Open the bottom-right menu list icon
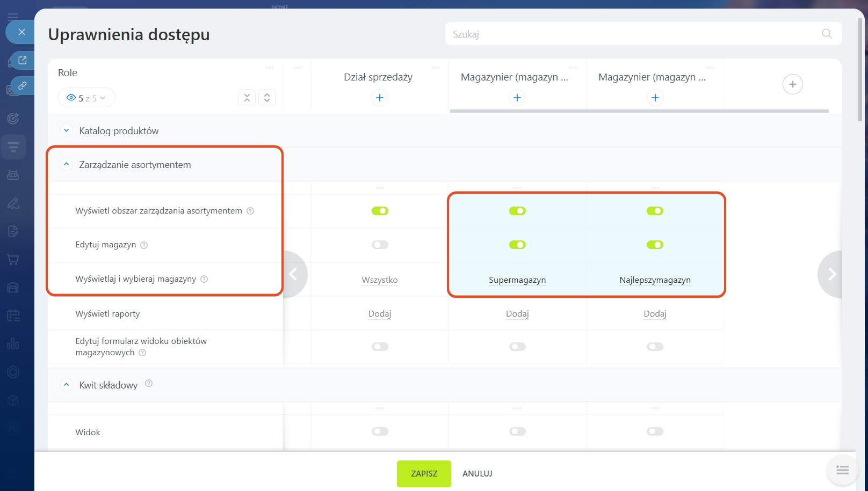Image resolution: width=868 pixels, height=491 pixels. pyautogui.click(x=842, y=470)
